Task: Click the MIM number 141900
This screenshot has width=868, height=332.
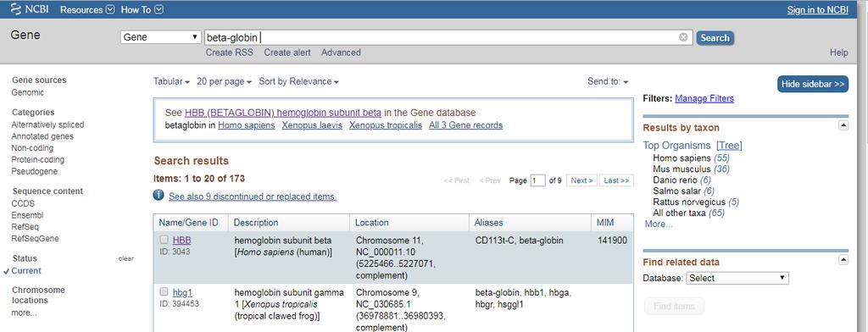Action: (x=612, y=241)
